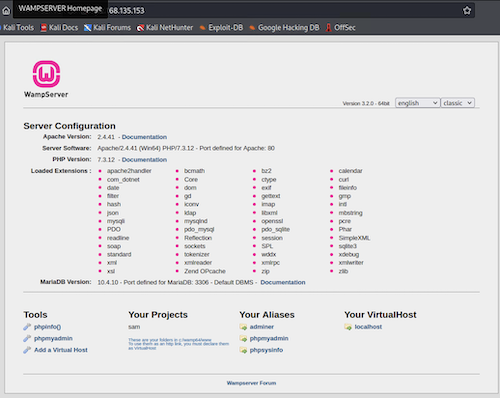
Task: Click the wrench icon beside Add a Virtual Host
Action: pyautogui.click(x=27, y=350)
